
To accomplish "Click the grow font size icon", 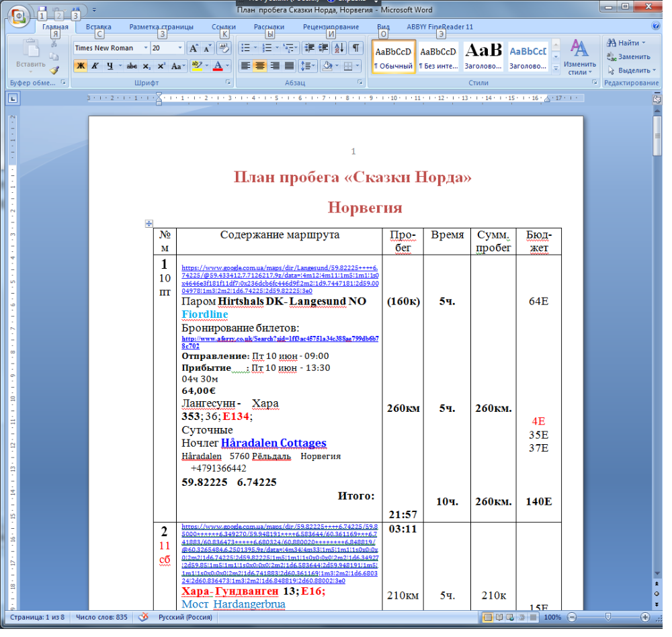I will (194, 48).
